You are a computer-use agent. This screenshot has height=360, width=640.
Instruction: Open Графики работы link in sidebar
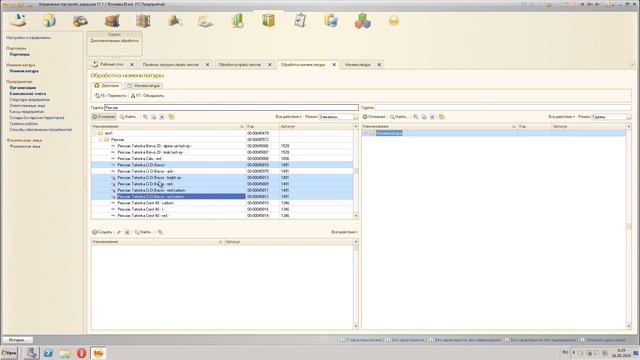point(24,123)
